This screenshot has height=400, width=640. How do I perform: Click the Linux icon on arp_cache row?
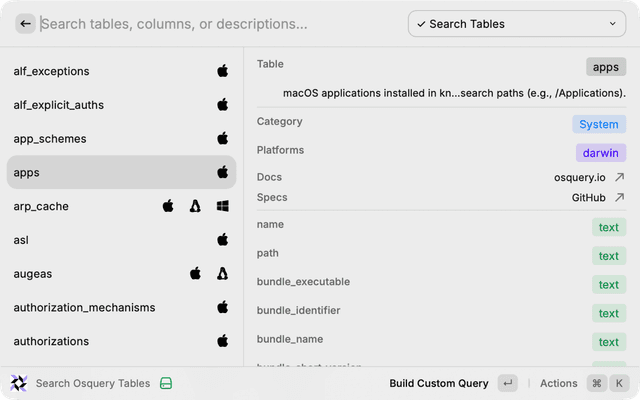[196, 206]
